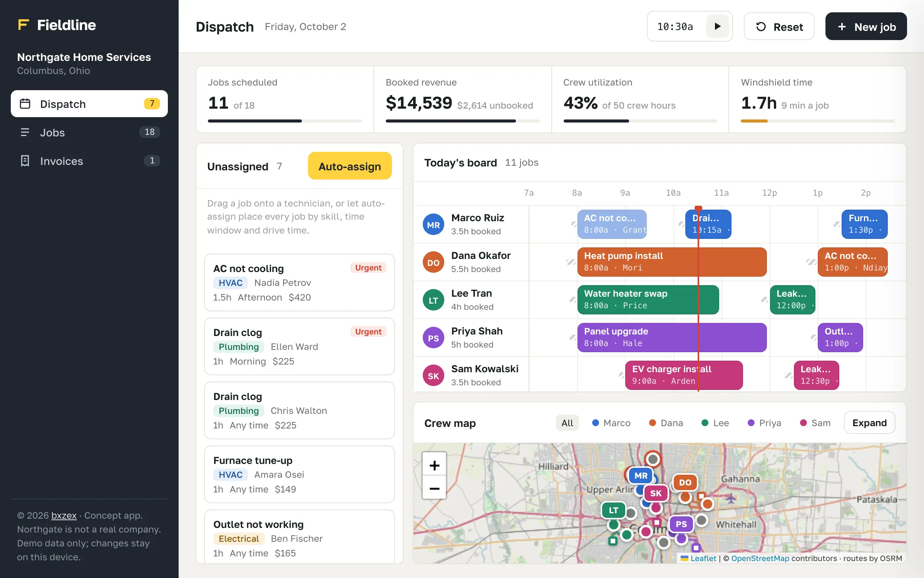This screenshot has width=924, height=578.
Task: Zoom out on the crew map
Action: coord(434,488)
